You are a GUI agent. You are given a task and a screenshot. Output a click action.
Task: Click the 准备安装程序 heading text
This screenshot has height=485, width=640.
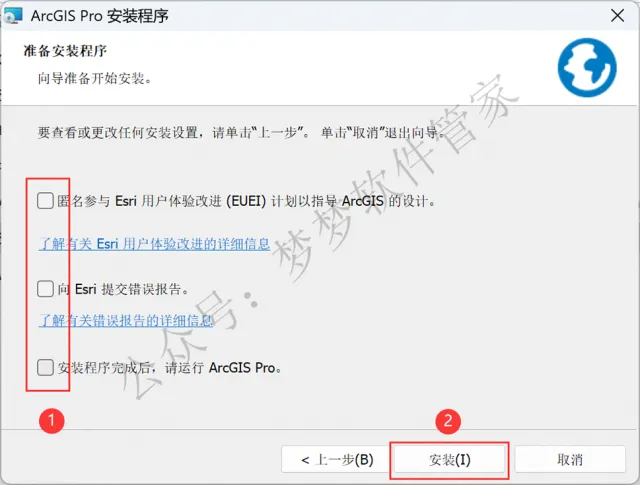point(65,51)
